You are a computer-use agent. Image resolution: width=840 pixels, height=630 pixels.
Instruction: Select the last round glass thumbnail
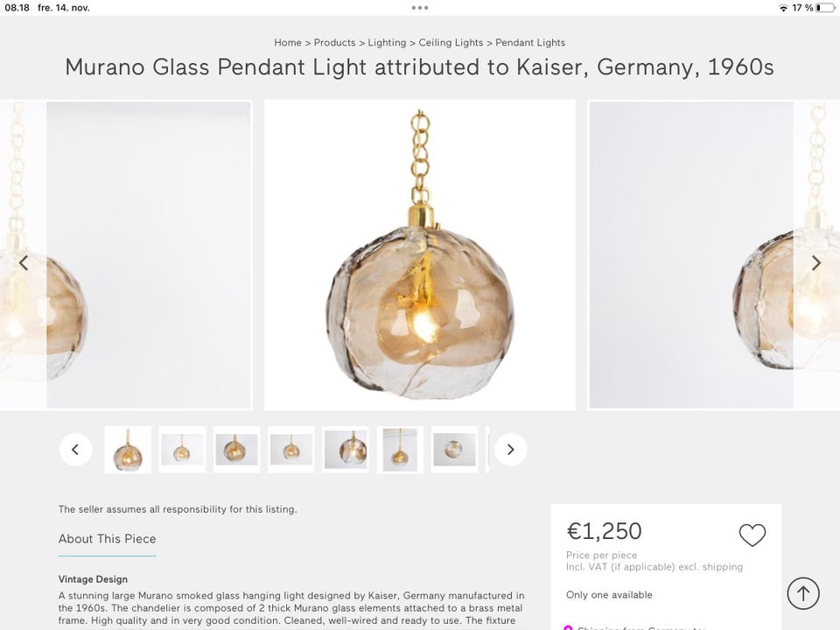point(454,449)
